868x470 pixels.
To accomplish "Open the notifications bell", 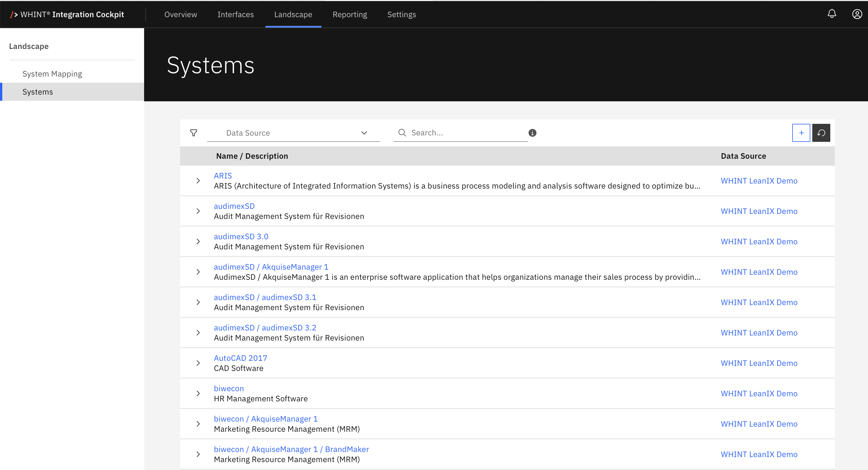I will pyautogui.click(x=832, y=14).
